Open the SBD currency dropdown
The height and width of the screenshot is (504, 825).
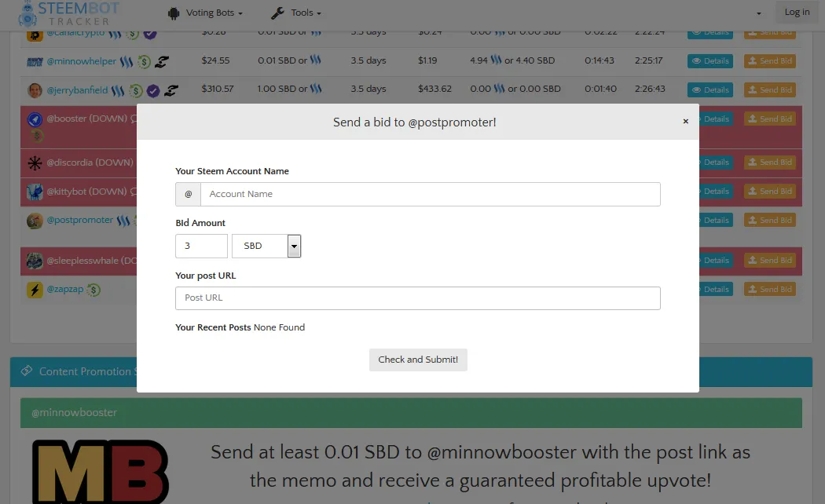pyautogui.click(x=266, y=246)
